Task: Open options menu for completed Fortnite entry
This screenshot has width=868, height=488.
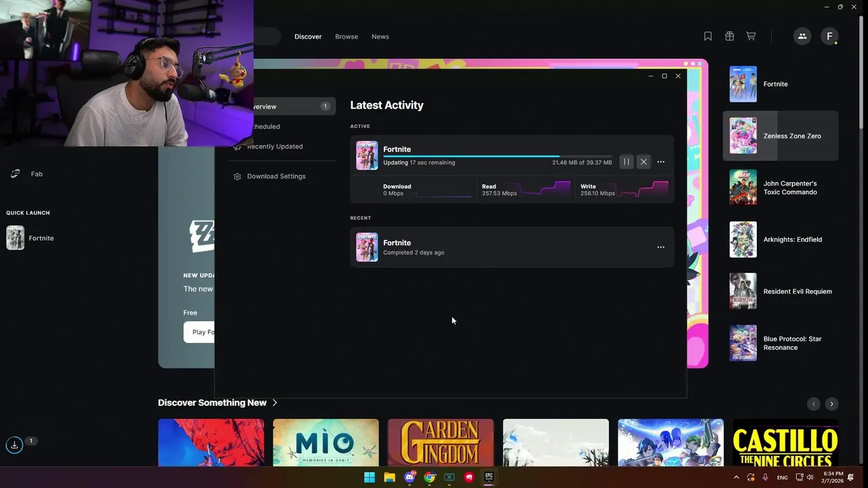Action: [x=660, y=247]
